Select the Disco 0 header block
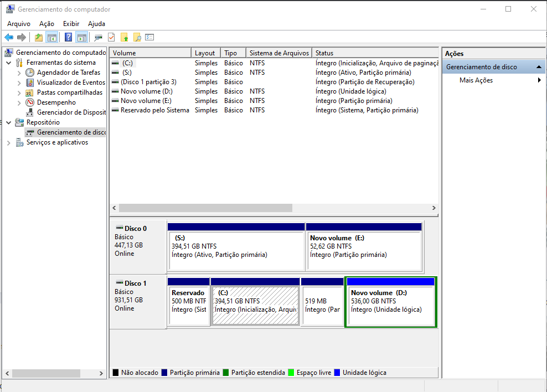Viewport: 547px width, 392px height. tap(138, 247)
